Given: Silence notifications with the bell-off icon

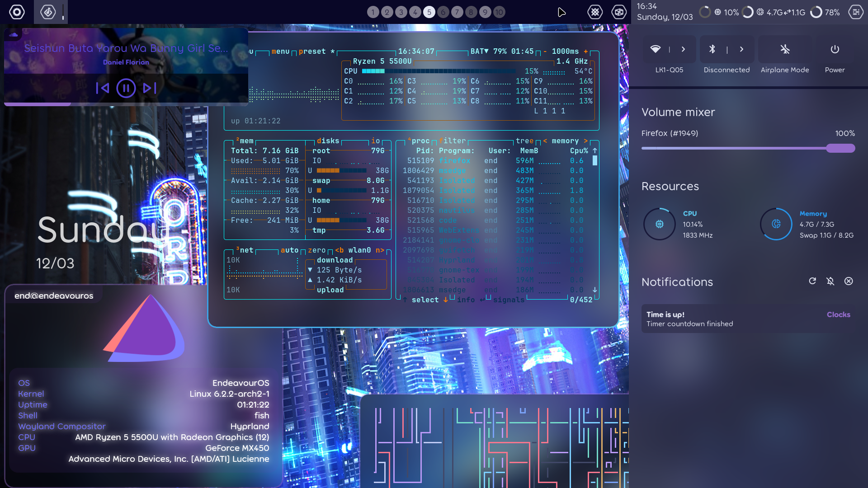Looking at the screenshot, I should (830, 281).
